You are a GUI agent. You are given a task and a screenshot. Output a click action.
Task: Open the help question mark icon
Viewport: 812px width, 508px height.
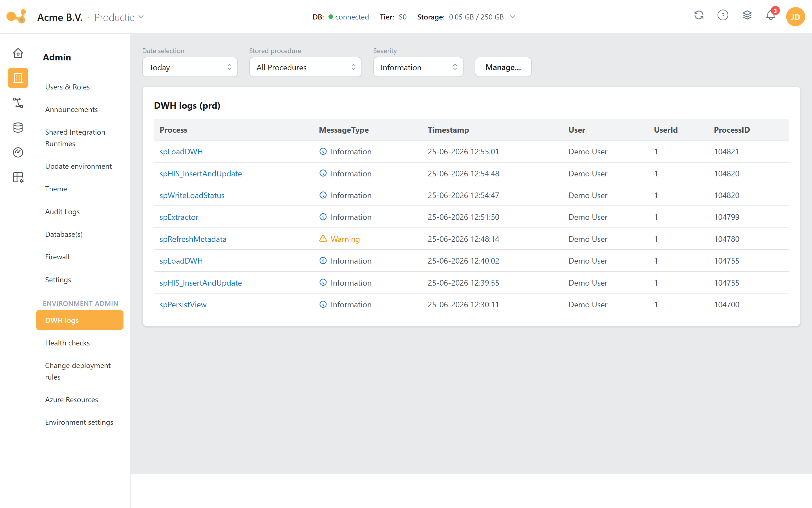723,16
